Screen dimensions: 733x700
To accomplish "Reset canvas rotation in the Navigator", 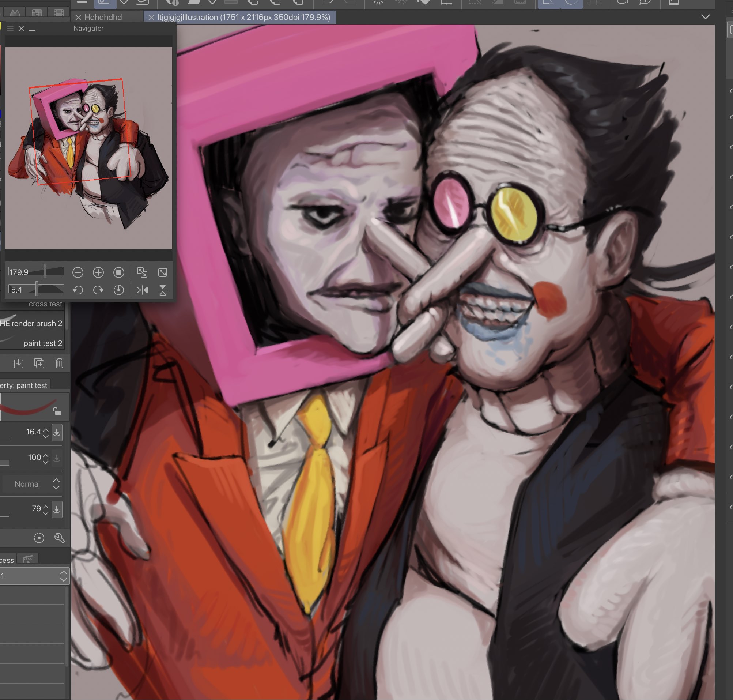I will (118, 290).
